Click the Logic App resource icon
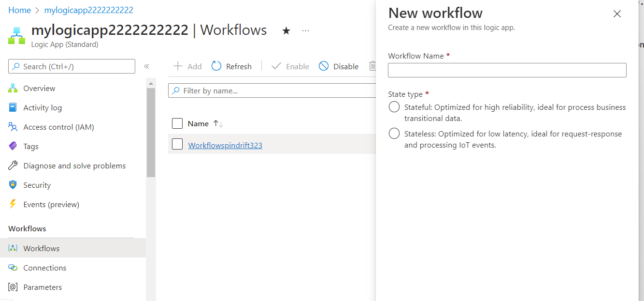Image resolution: width=644 pixels, height=301 pixels. coord(16,35)
